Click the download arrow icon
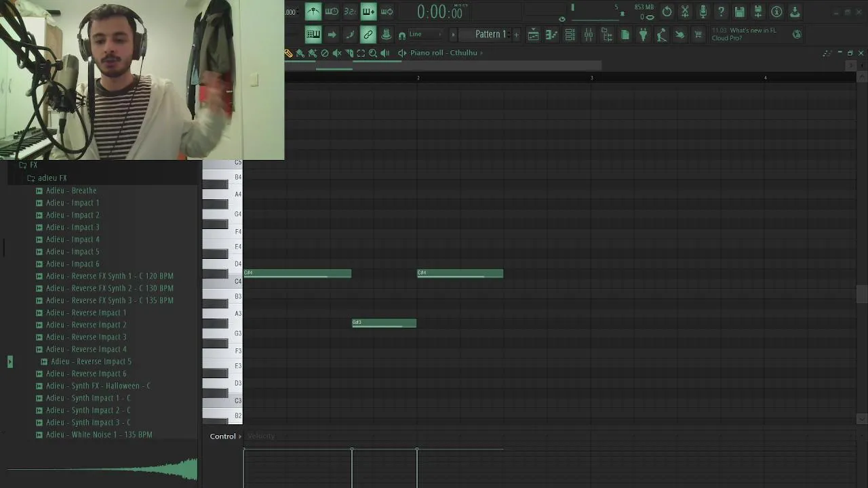868x488 pixels. (795, 12)
